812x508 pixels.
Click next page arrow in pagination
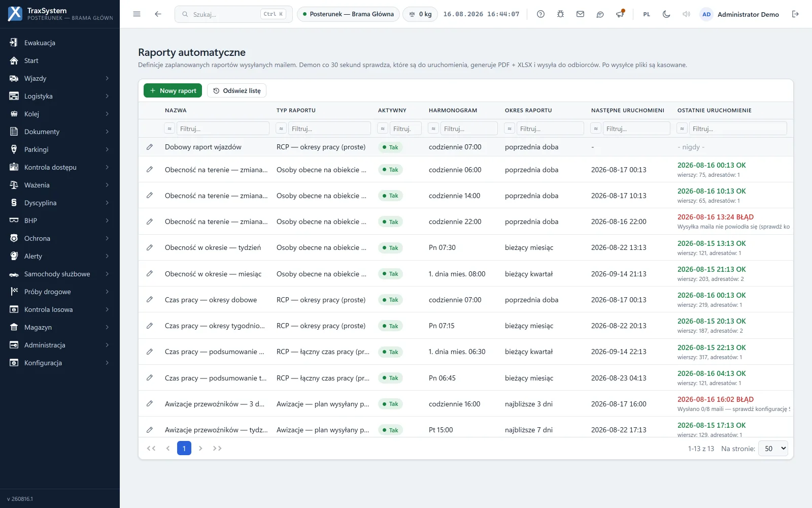(200, 448)
